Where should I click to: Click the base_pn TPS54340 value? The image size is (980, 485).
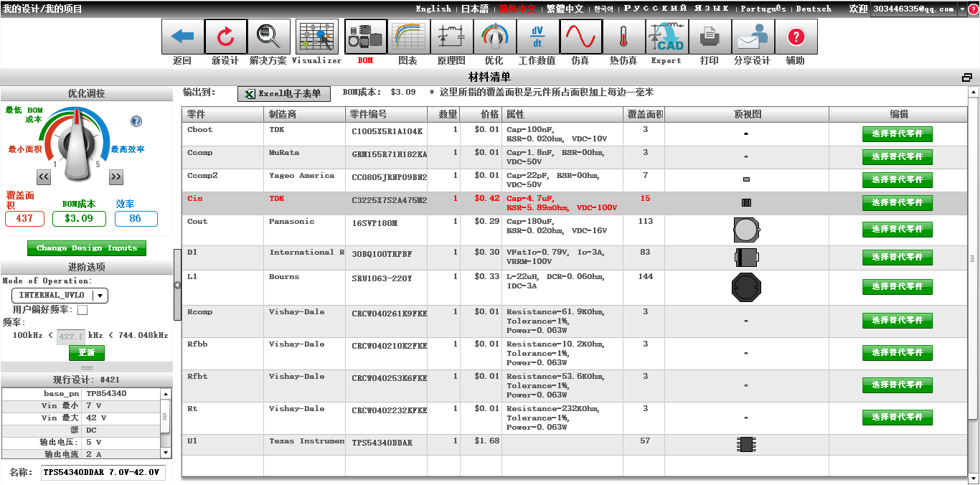point(106,394)
